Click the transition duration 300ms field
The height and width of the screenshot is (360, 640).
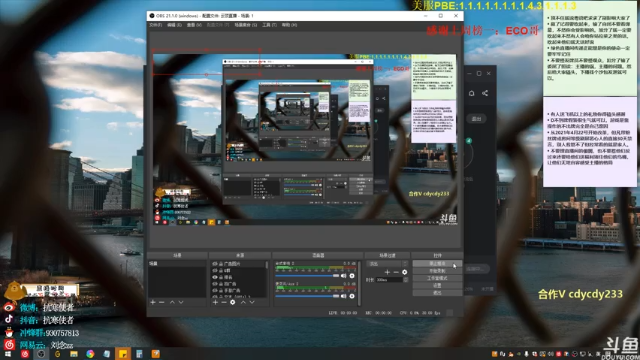[x=389, y=280]
